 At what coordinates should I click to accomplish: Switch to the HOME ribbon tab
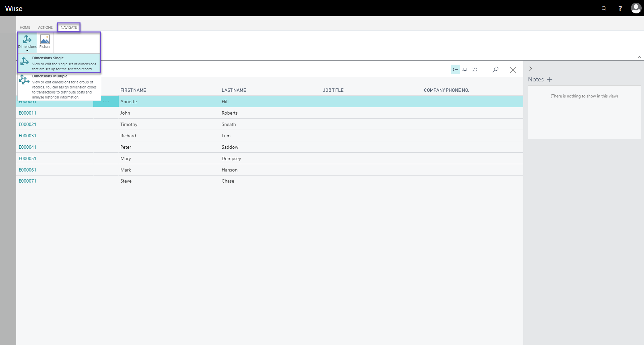pyautogui.click(x=25, y=27)
